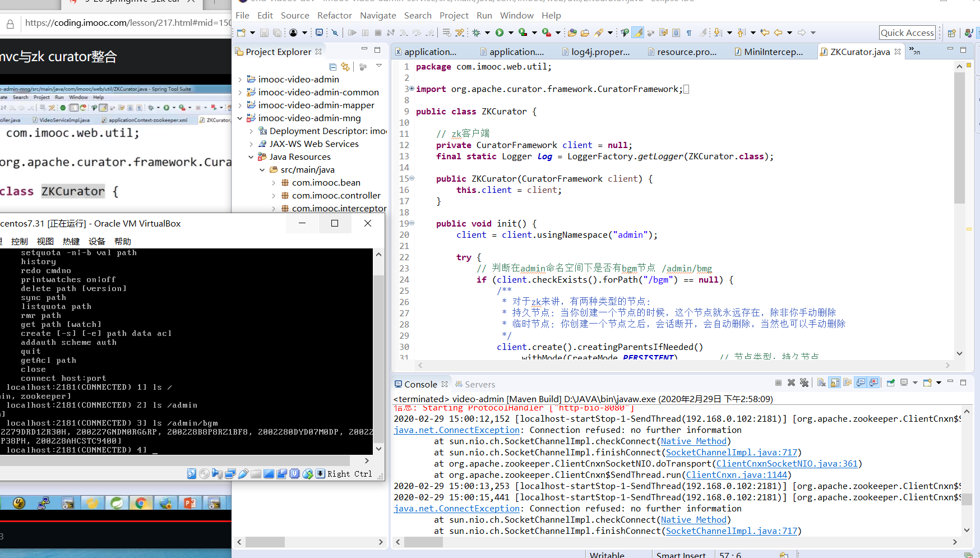Click the VirtualBox terminal vertical scrollbar
Viewport: 980px width, 558px height.
[378, 352]
